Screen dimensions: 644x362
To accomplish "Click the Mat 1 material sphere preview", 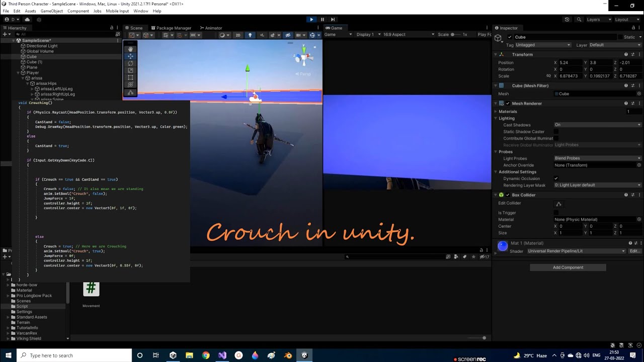I will 503,246.
